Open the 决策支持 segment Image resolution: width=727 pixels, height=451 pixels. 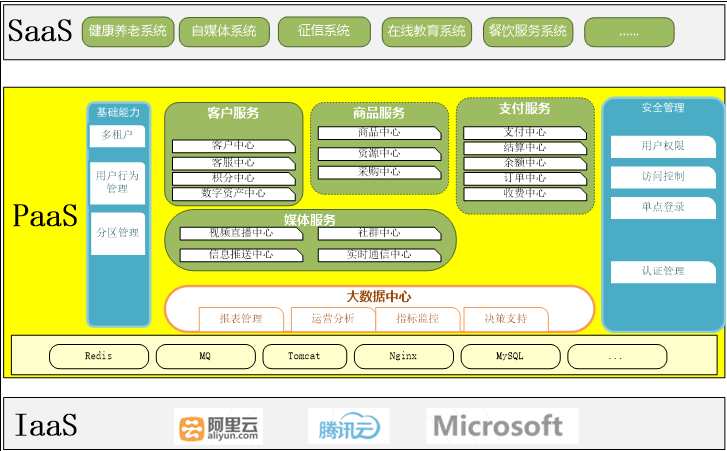(x=505, y=319)
